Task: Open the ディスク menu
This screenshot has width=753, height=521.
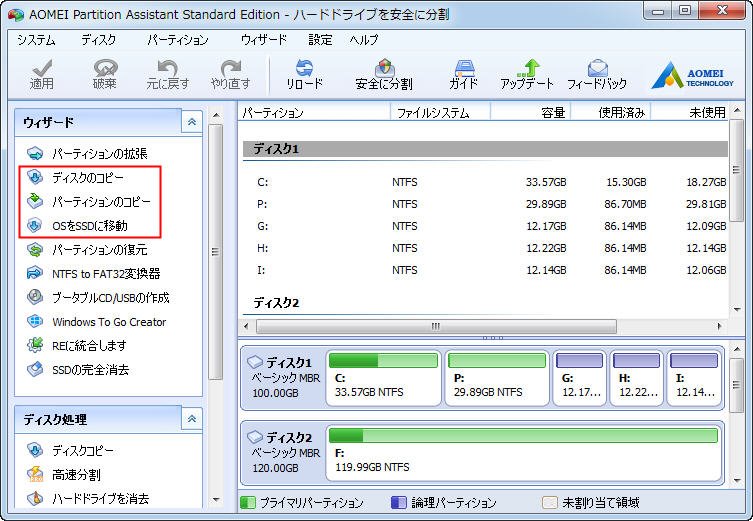Action: tap(99, 40)
